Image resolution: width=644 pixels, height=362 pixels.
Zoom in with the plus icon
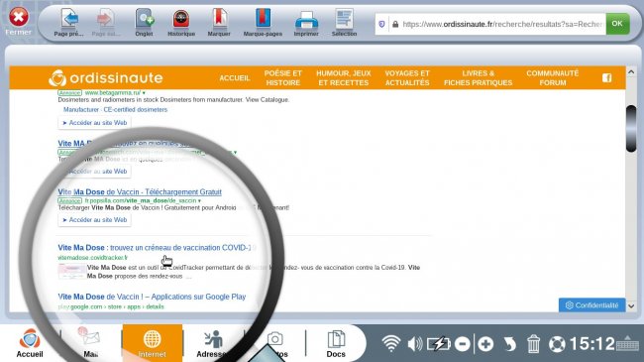485,344
